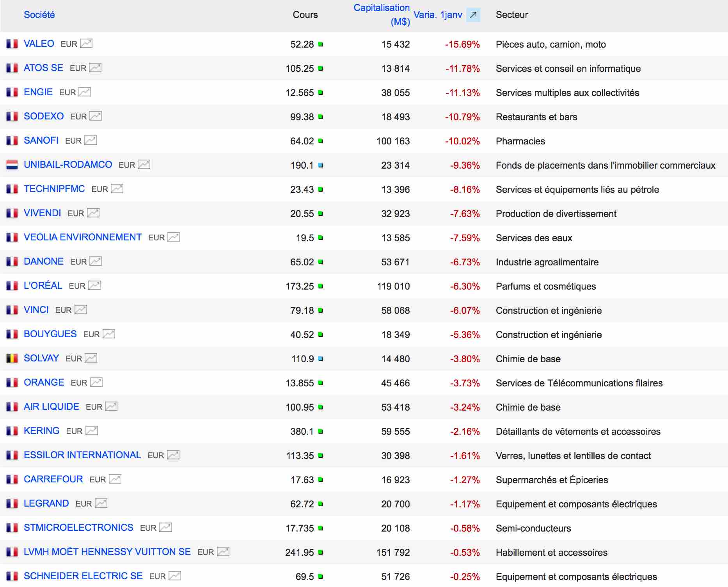Go to the ENGIE stock page

click(x=38, y=92)
